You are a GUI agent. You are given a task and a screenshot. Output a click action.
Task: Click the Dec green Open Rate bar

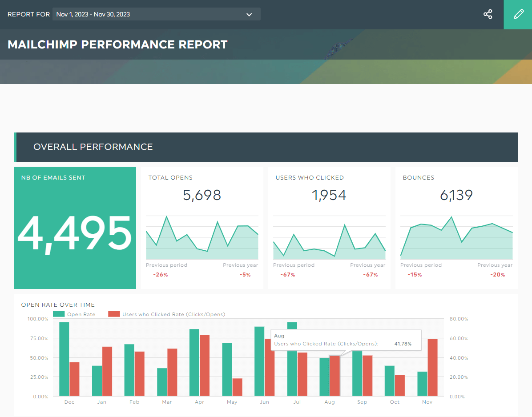(64, 359)
